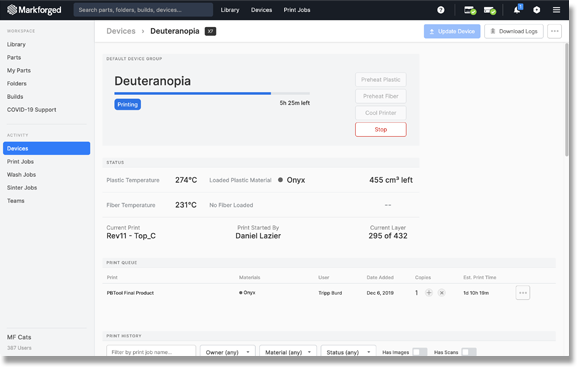Open Print Jobs in the sidebar
Viewport: 577px width, 367px height.
pos(20,162)
